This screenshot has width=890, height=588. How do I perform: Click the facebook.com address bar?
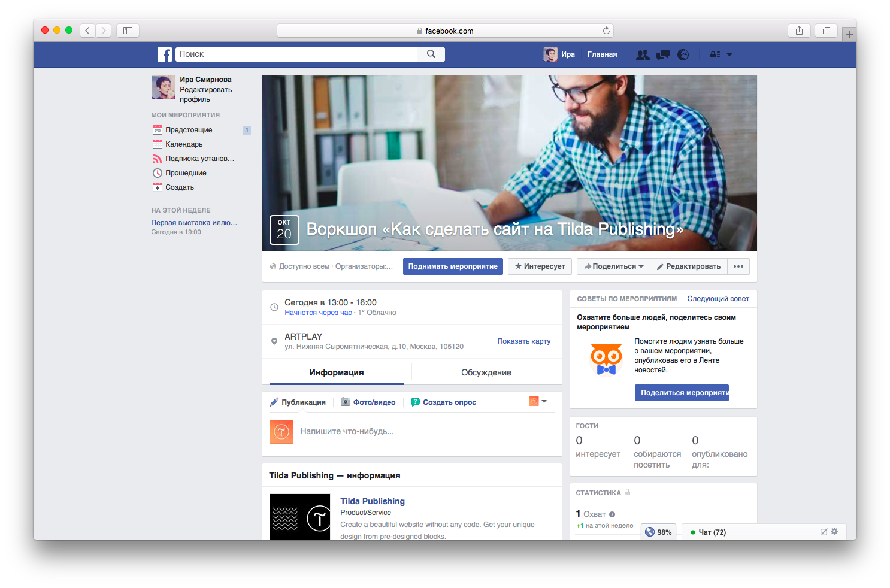[x=445, y=31]
